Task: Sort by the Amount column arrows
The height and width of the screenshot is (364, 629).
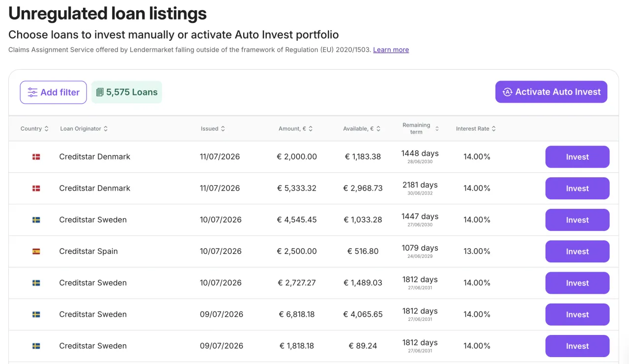Action: point(311,129)
